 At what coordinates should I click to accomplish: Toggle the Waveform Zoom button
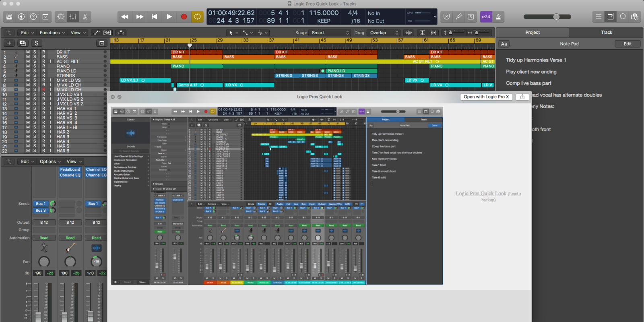[x=409, y=33]
